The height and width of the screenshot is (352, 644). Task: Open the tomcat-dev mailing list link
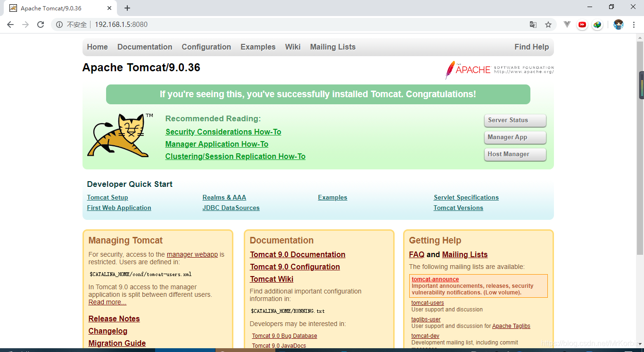click(x=425, y=336)
